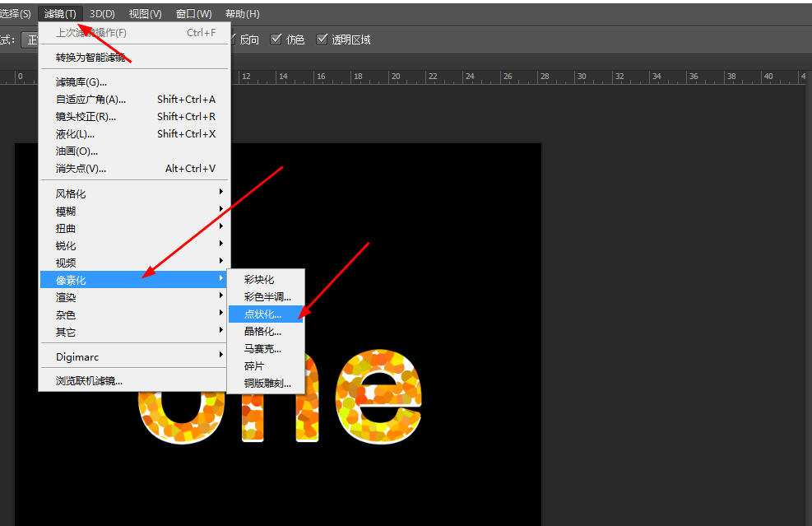
Task: Toggle the 透明区域 checkbox off
Action: pyautogui.click(x=322, y=38)
